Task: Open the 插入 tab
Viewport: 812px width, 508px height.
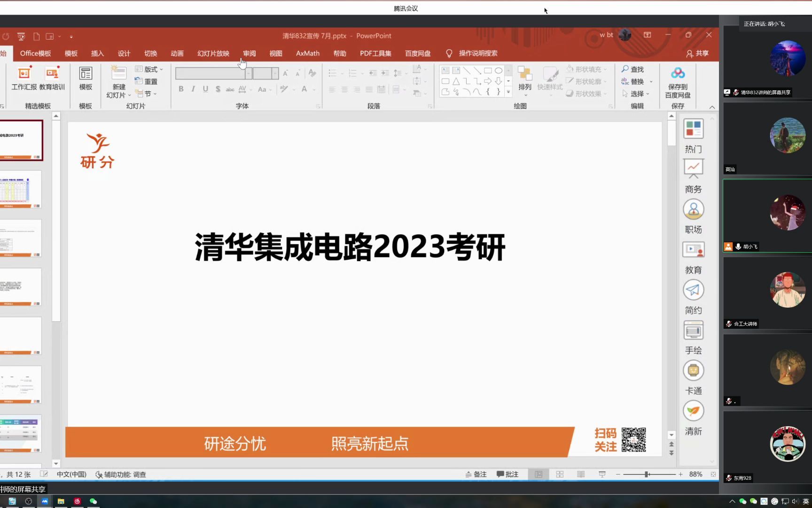Action: [97, 53]
